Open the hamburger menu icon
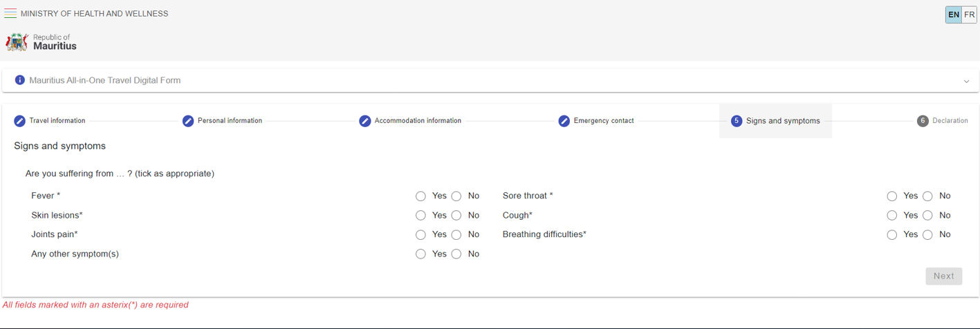 coord(10,14)
